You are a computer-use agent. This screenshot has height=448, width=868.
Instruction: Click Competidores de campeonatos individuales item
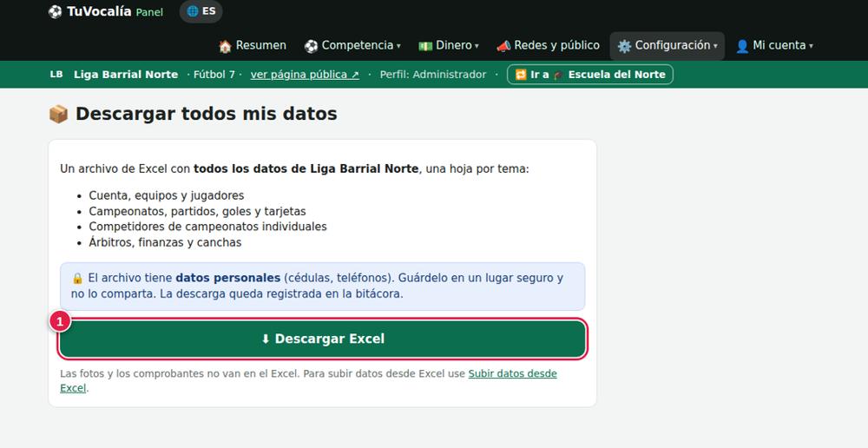208,227
